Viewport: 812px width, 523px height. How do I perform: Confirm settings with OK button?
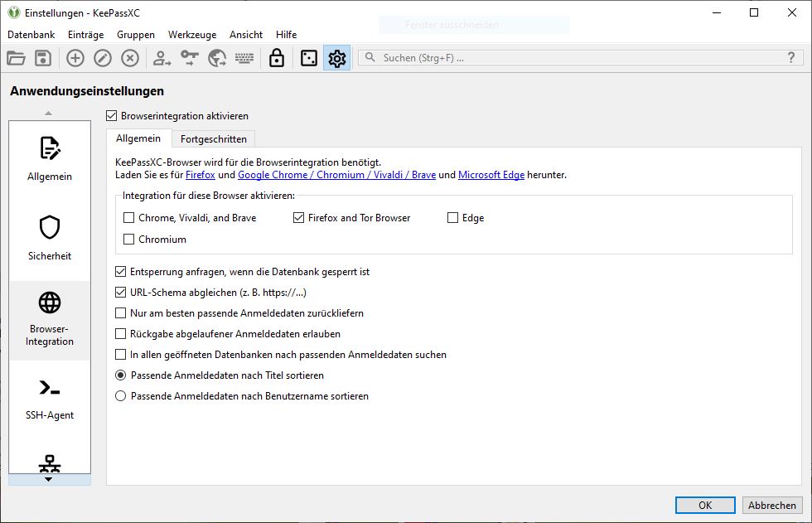click(x=705, y=505)
